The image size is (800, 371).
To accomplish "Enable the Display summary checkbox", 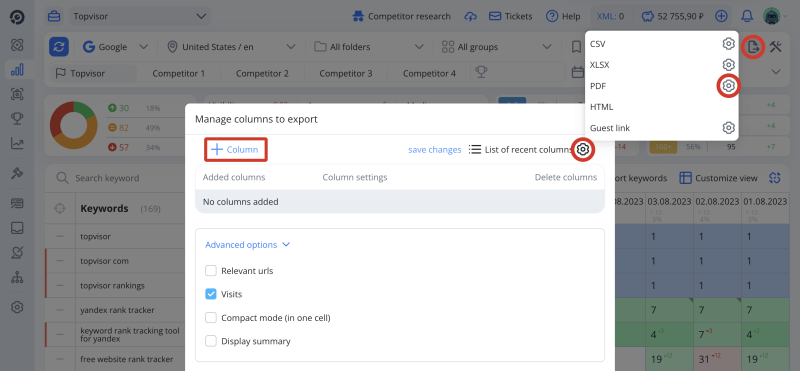I will pos(211,341).
